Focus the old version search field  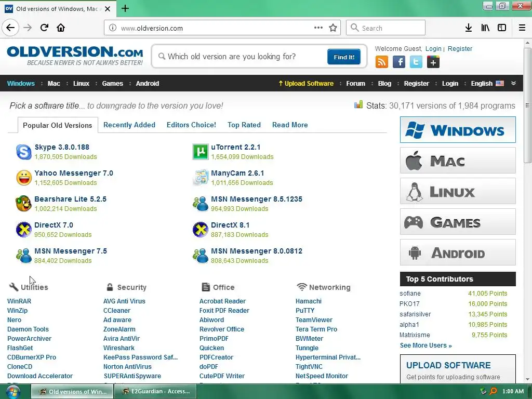[x=241, y=56]
